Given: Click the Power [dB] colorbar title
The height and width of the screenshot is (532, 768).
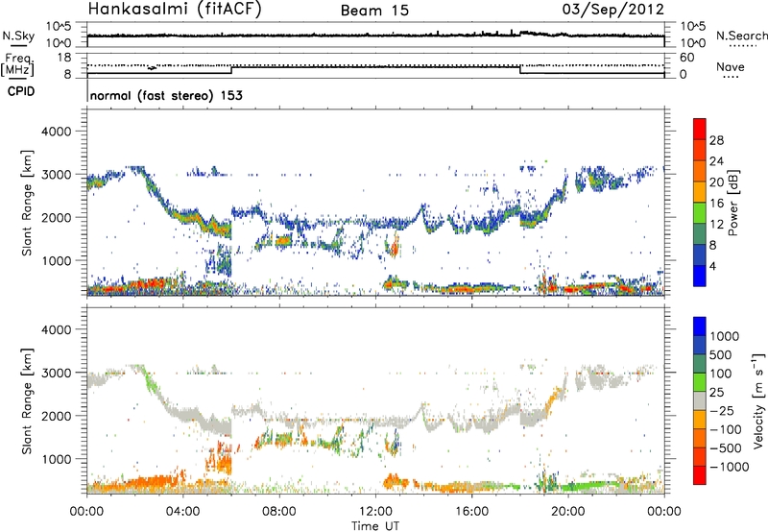Looking at the screenshot, I should [732, 203].
